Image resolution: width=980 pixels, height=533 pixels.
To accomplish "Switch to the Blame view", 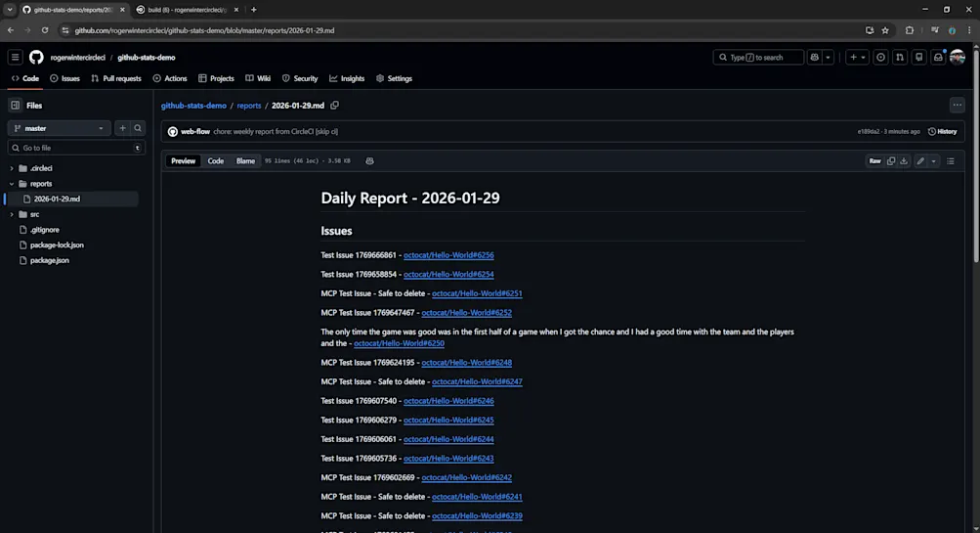I will click(245, 160).
